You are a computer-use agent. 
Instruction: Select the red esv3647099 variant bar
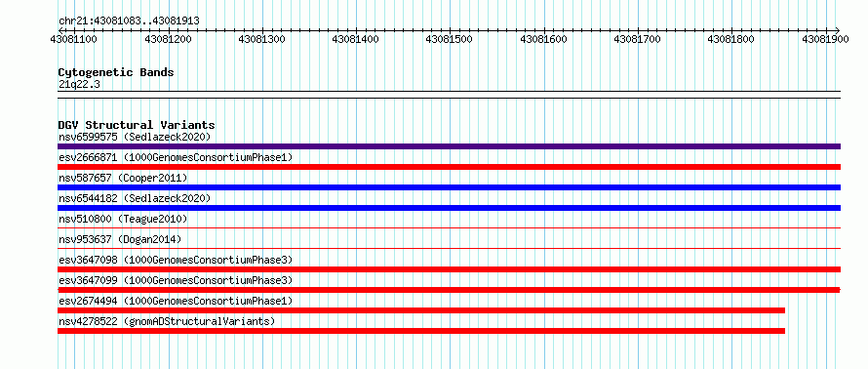(x=449, y=290)
